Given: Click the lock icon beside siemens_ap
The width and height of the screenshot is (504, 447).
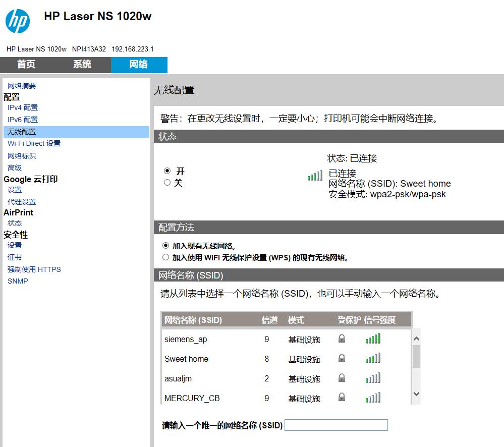Looking at the screenshot, I should tap(342, 339).
